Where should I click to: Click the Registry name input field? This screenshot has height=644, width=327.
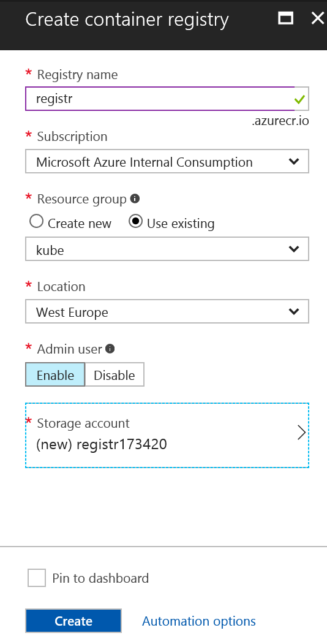[167, 99]
